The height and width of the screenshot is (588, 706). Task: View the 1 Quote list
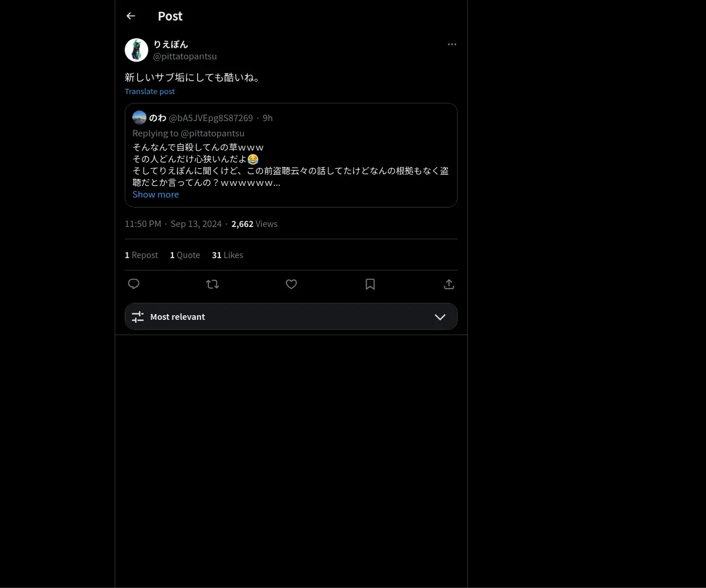click(x=185, y=255)
